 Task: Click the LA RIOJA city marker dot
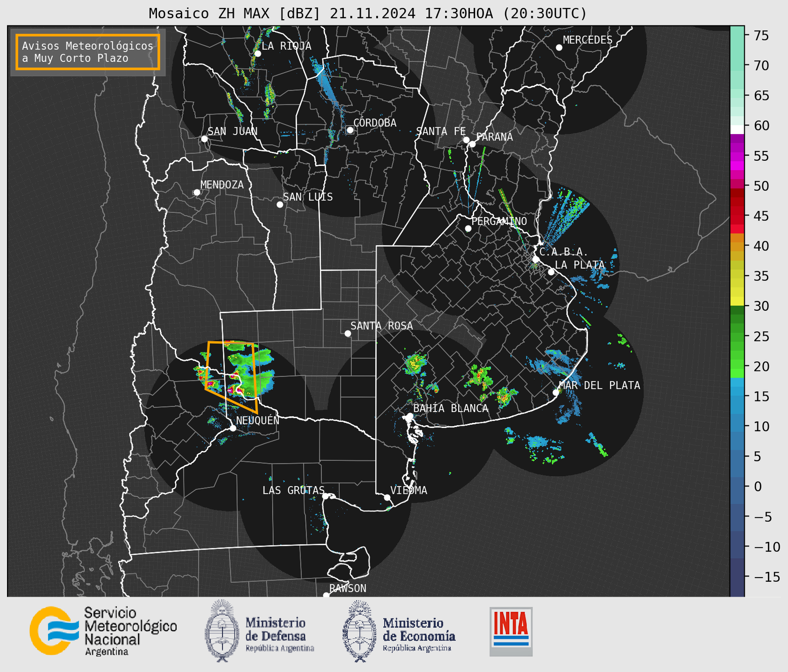[x=258, y=54]
